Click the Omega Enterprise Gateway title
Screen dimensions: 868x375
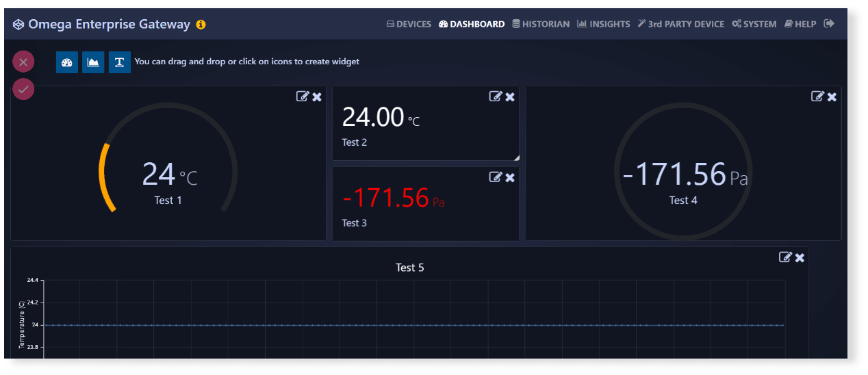click(x=110, y=24)
